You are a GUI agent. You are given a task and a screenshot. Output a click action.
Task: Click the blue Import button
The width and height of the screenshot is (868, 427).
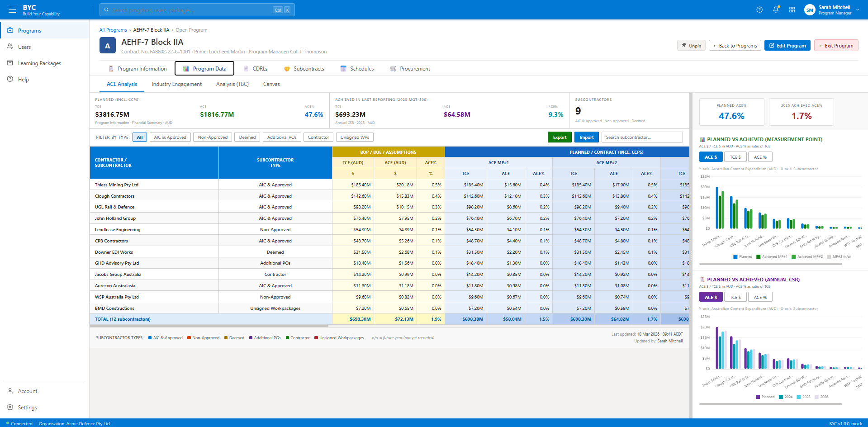586,138
